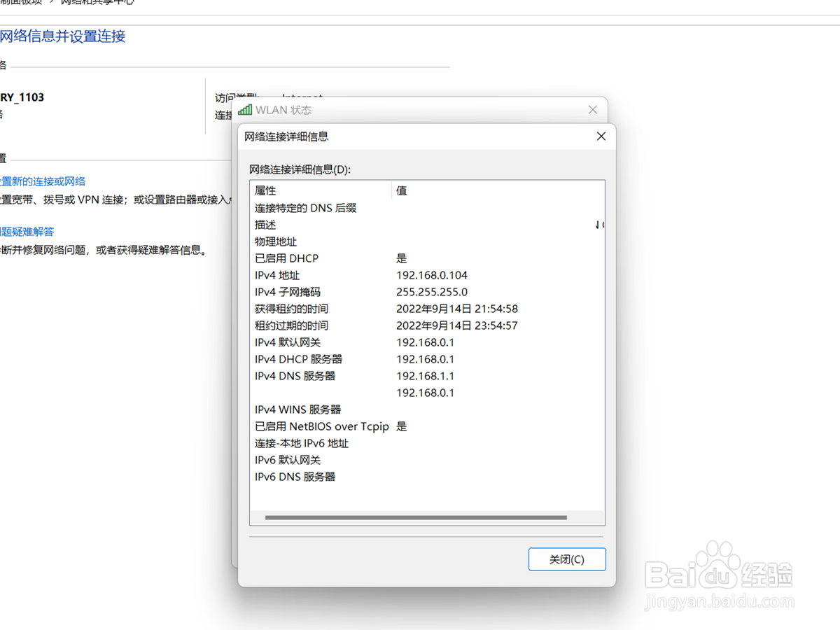Select the IPv4 子网掩码 row label
Screen dimensions: 840x630
coord(288,292)
